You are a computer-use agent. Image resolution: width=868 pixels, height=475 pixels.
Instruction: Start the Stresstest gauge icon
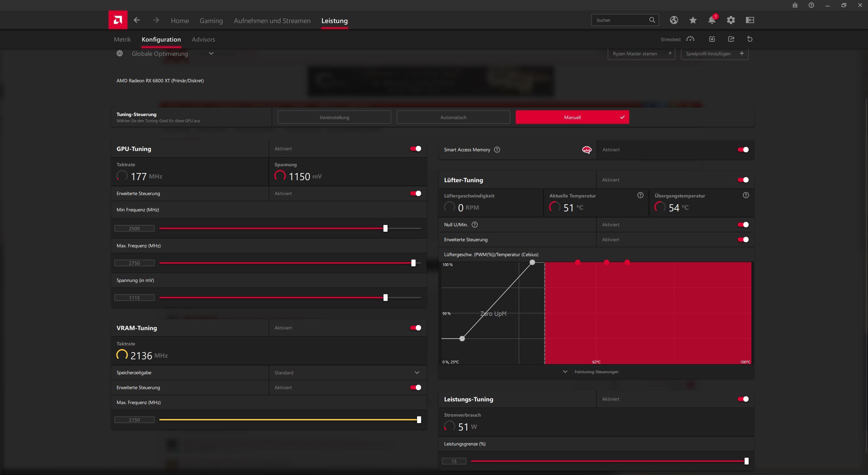[x=690, y=39]
